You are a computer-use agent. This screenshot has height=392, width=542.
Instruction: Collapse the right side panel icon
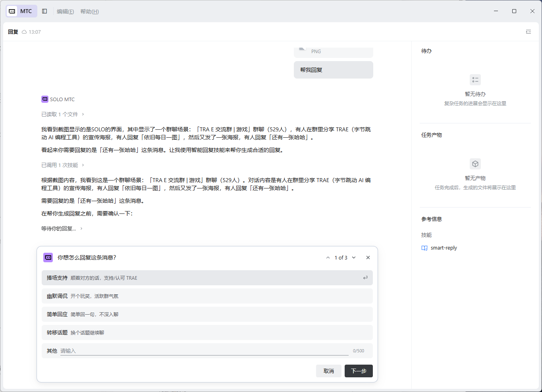tap(528, 32)
